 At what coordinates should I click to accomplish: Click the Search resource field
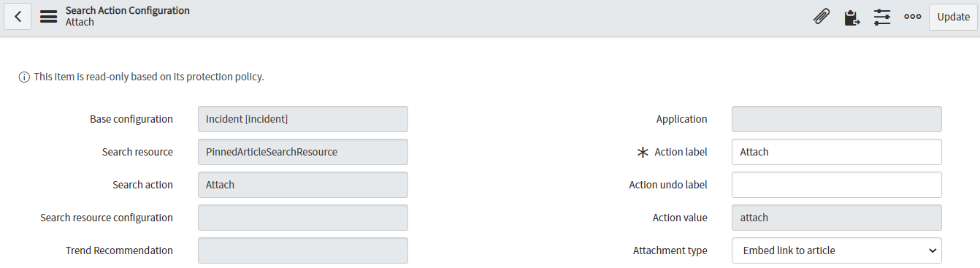(x=303, y=152)
